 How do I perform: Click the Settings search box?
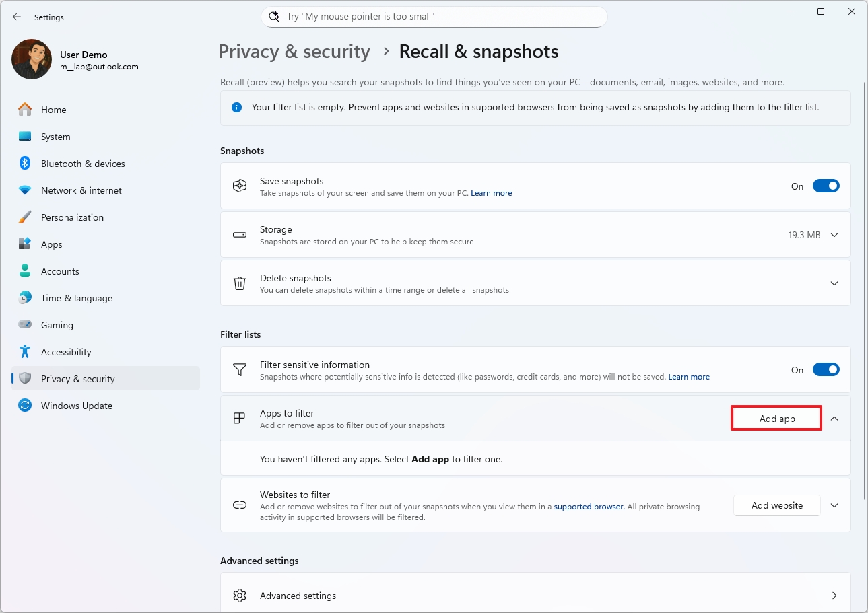coord(434,17)
